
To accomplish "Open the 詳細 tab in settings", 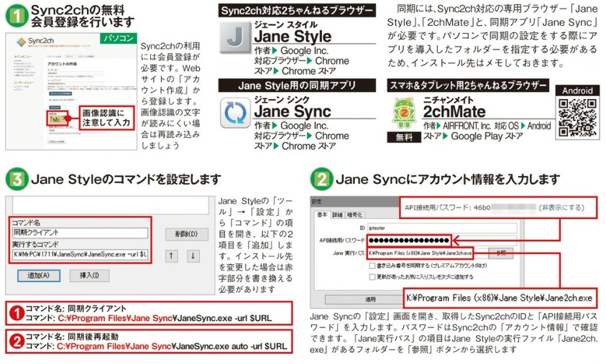I will point(337,215).
